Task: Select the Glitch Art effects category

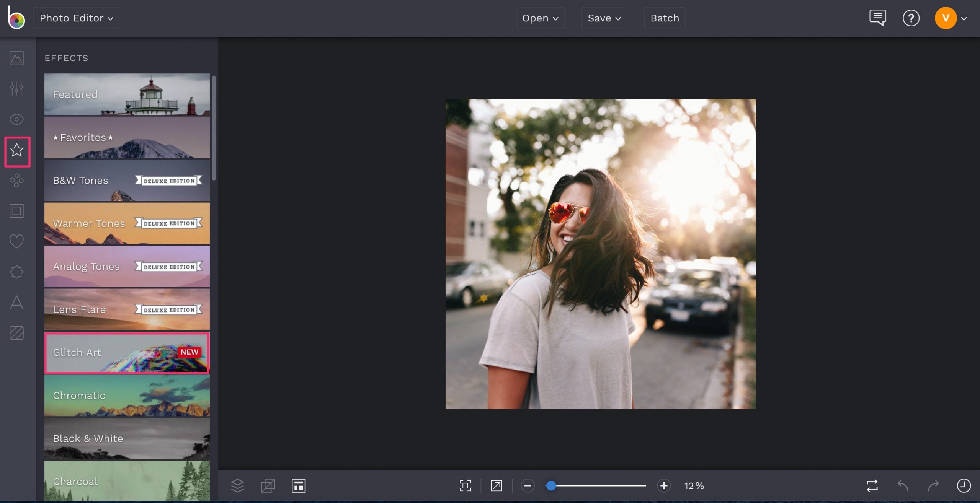Action: click(x=127, y=352)
